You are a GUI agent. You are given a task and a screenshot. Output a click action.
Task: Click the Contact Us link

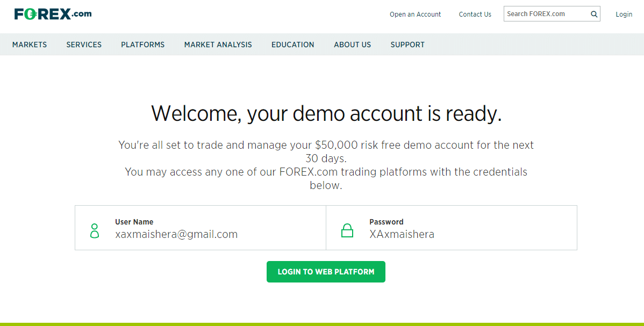pos(475,15)
